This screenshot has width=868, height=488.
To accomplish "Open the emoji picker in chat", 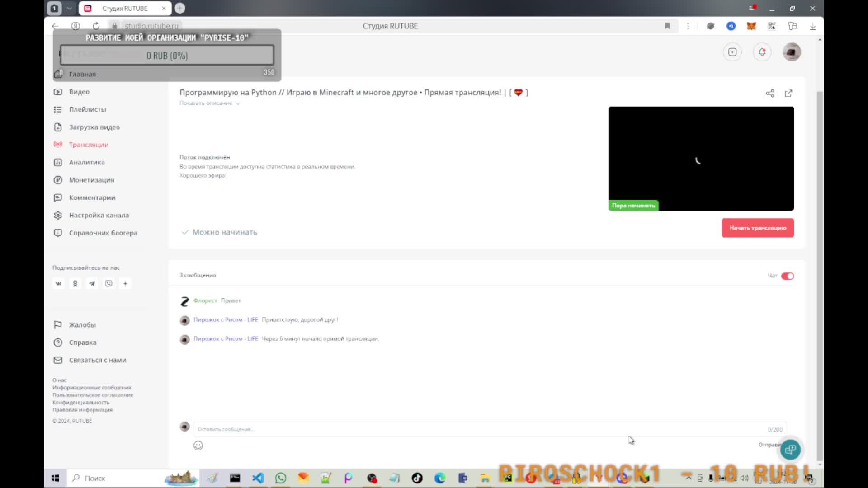I will click(198, 446).
